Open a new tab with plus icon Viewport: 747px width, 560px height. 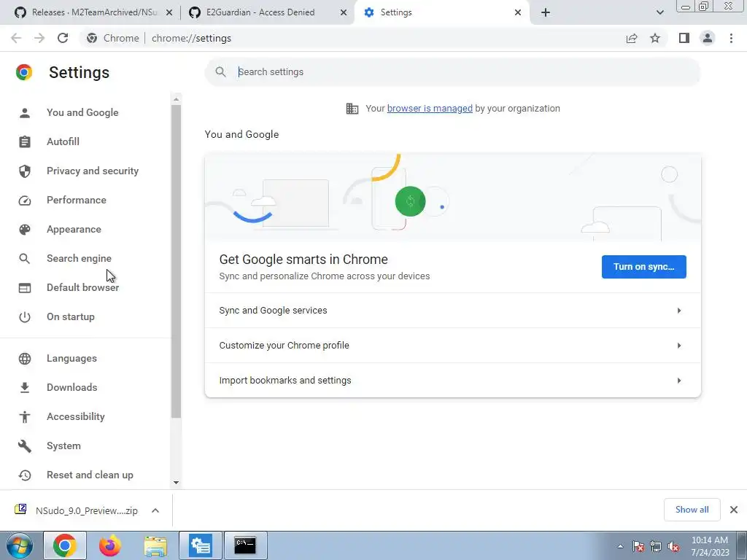[546, 12]
